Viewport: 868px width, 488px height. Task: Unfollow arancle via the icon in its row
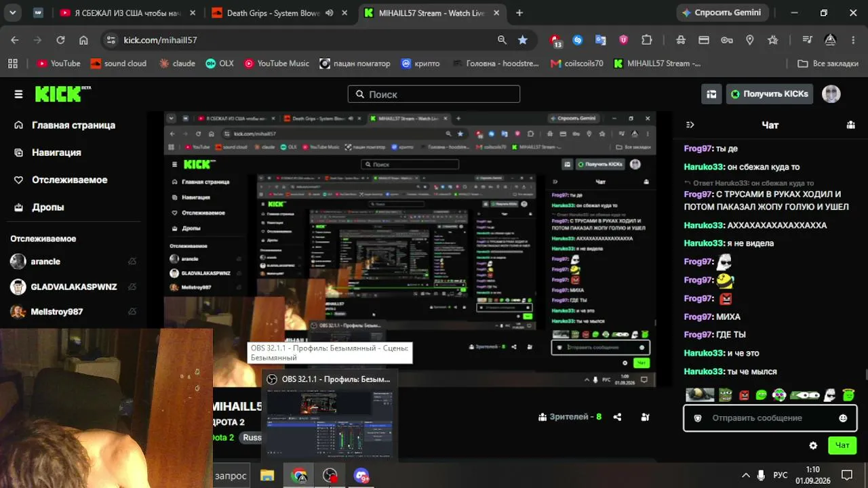[132, 262]
